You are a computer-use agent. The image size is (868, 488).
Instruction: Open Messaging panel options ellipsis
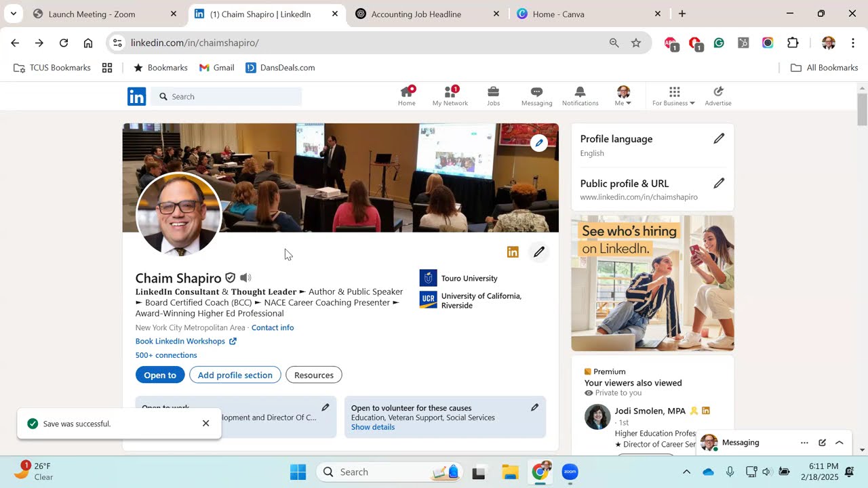[804, 443]
